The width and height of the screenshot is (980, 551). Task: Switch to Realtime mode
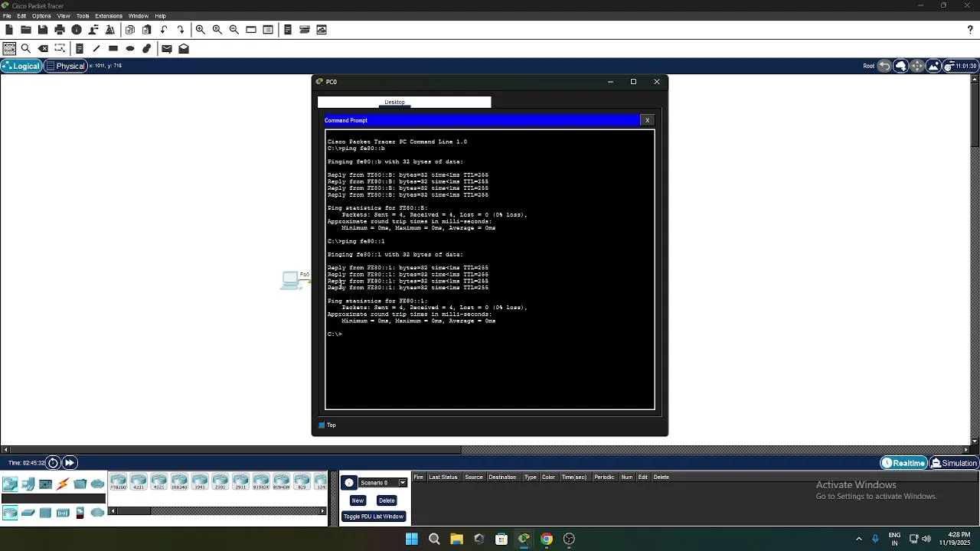903,463
